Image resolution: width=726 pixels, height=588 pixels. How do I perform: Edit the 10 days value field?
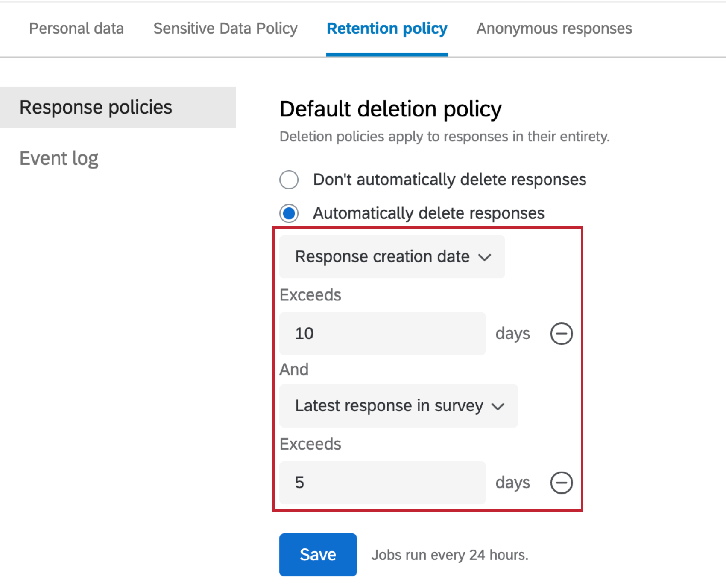coord(382,334)
